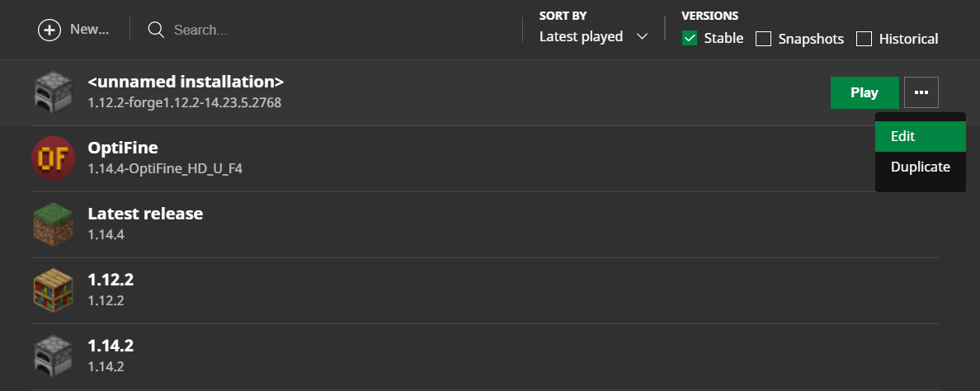Screen dimensions: 980x391
Task: Open the three-dots more options button
Action: [x=921, y=92]
